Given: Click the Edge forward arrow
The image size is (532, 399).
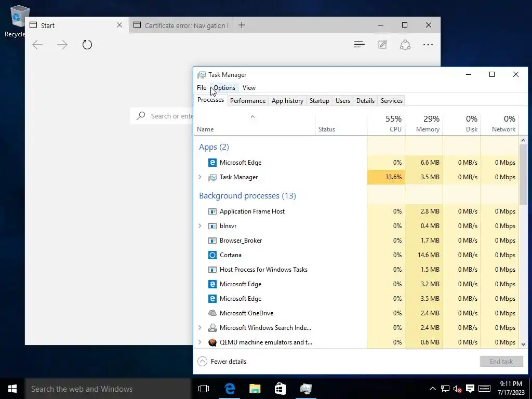Looking at the screenshot, I should click(x=62, y=45).
